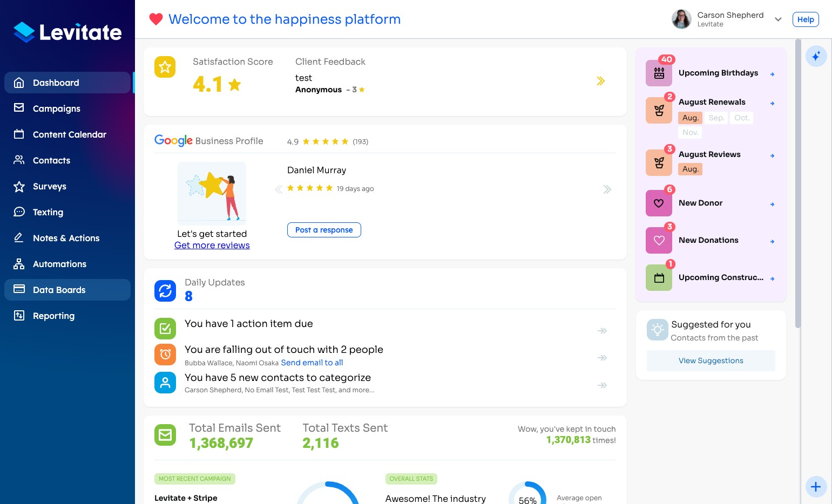Click the page vertical scrollbar

coord(798,183)
